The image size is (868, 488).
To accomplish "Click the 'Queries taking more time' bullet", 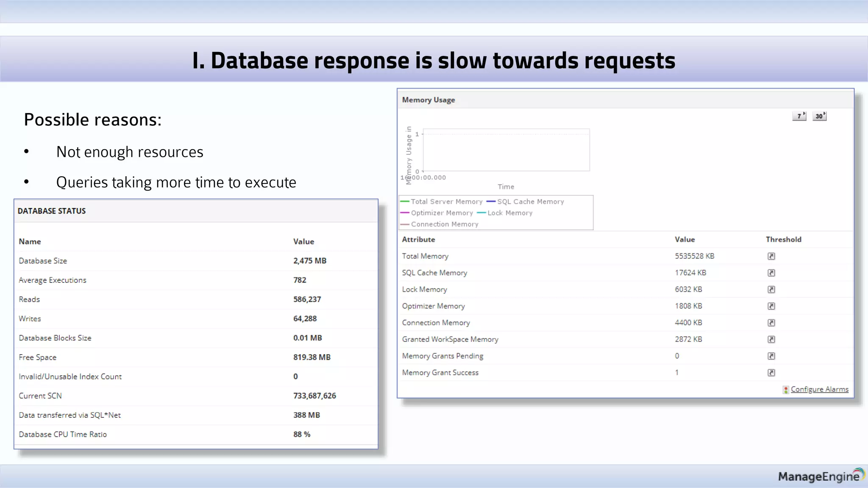I will 176,183.
